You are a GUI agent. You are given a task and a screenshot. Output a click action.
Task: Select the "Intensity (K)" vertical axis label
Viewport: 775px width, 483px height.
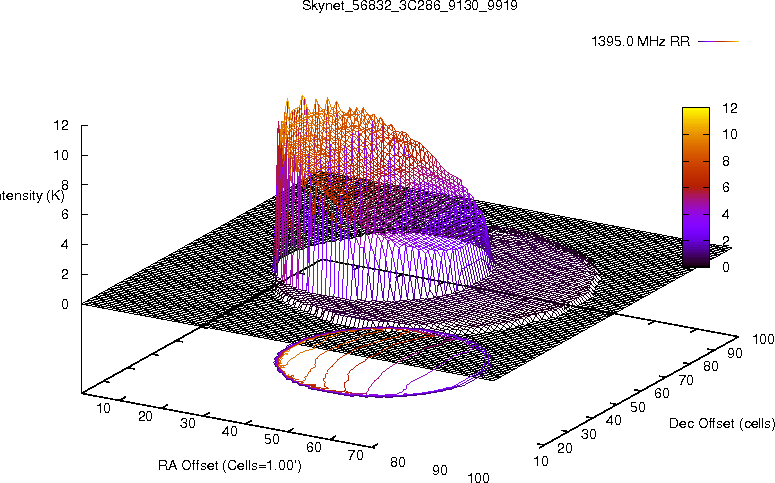coord(32,196)
